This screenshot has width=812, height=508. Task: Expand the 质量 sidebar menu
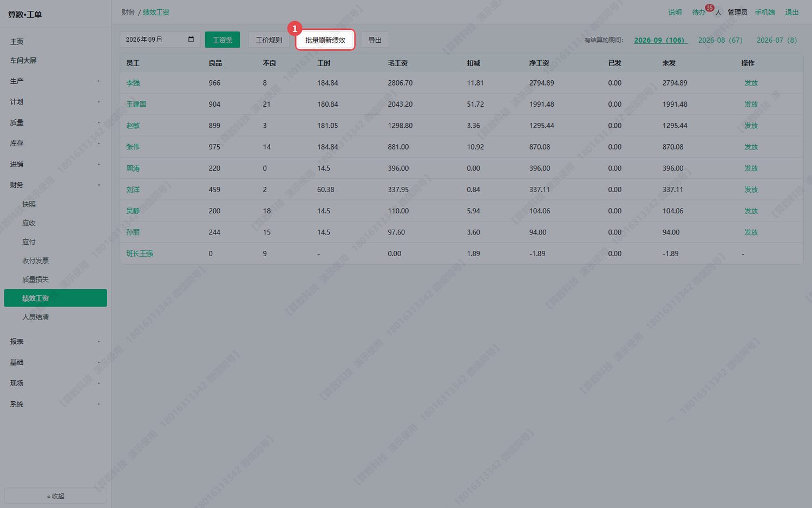coord(55,123)
